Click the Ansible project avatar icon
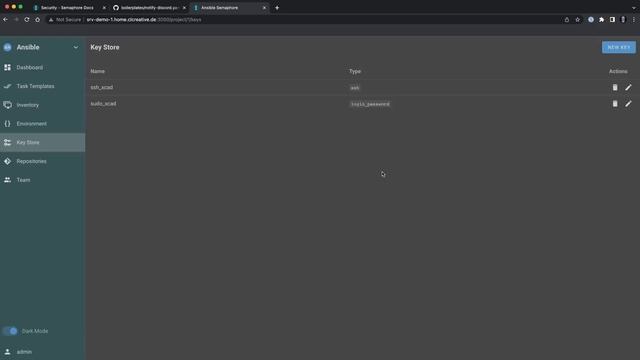Screen dimensions: 640x360 click(x=7, y=47)
